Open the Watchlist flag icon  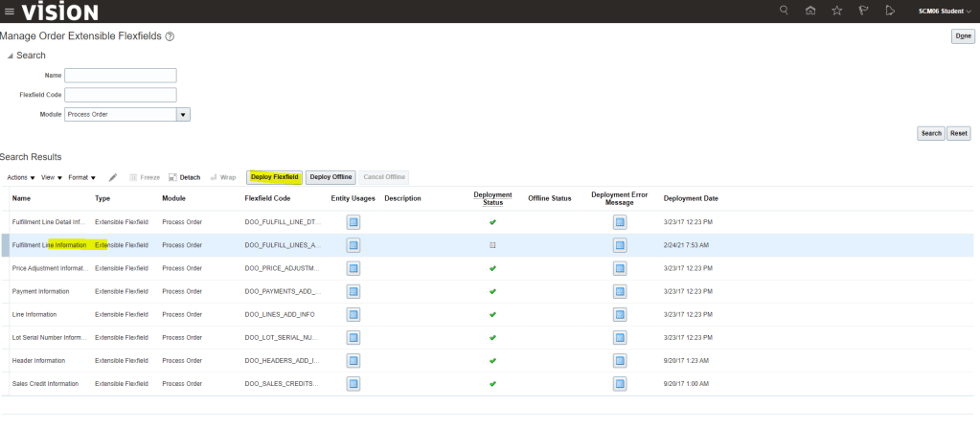pos(862,11)
